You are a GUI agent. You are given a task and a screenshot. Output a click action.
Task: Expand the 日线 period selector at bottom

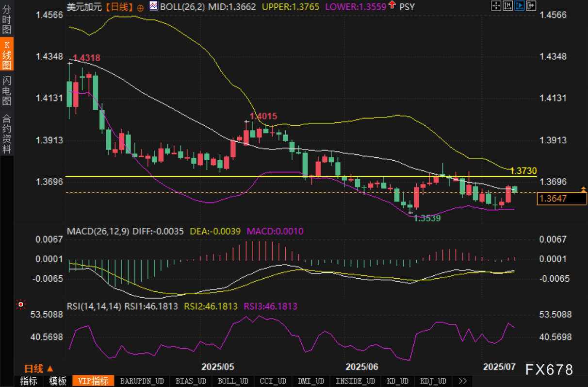(x=39, y=369)
